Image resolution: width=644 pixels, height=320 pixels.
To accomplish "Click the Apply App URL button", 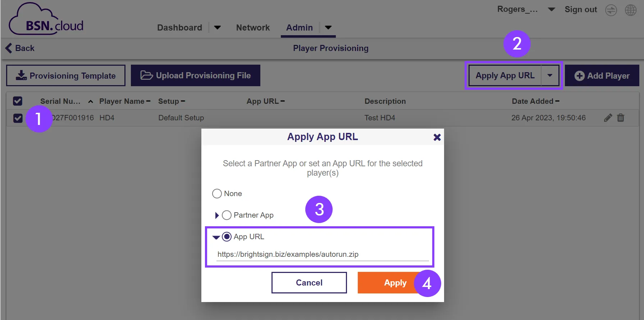I will (505, 75).
